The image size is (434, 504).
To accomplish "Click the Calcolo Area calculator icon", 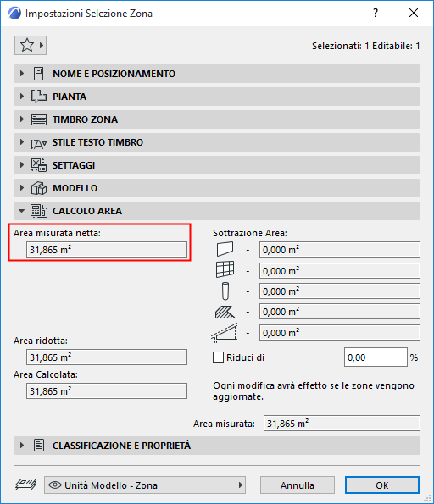I will 39,211.
